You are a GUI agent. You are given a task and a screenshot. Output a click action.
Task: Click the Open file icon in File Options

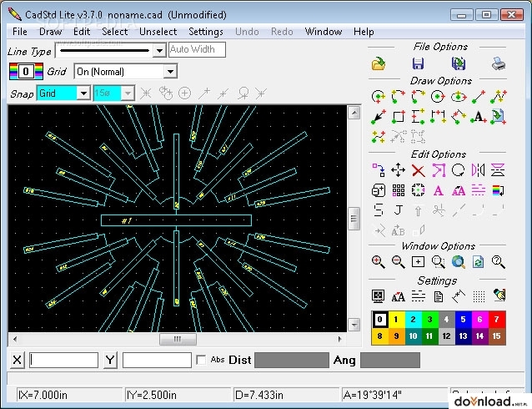379,63
